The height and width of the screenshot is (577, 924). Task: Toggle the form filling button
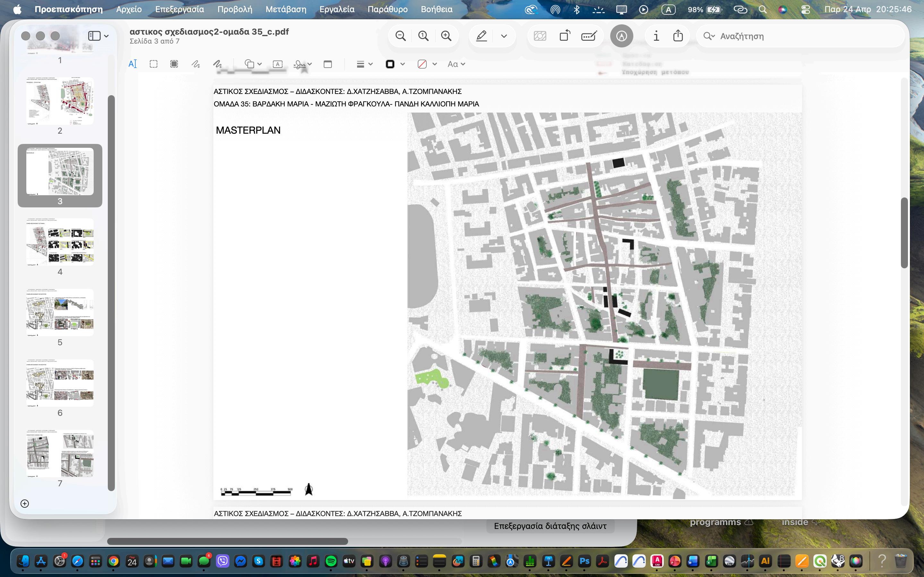tap(589, 36)
